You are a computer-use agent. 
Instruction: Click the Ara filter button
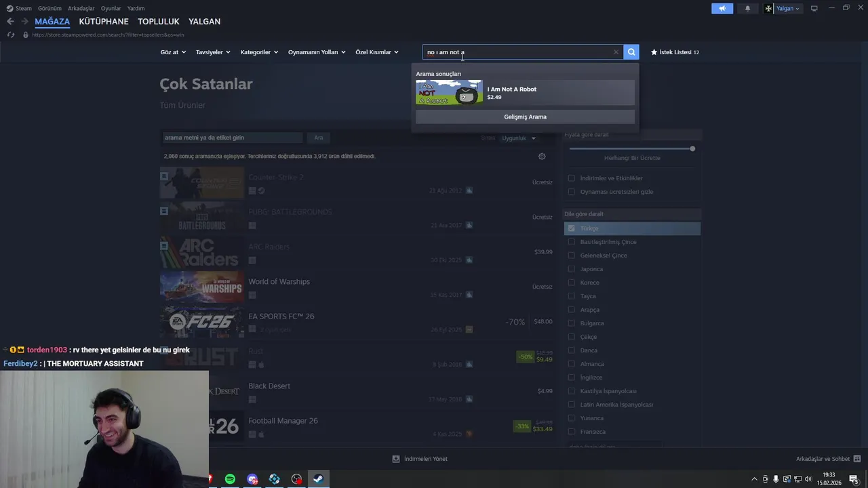tap(319, 138)
